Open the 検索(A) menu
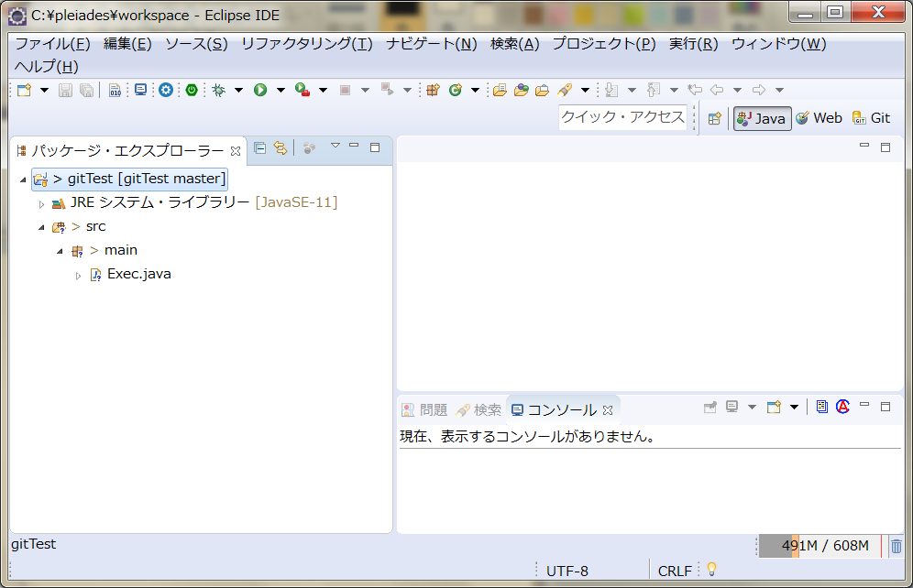Image resolution: width=913 pixels, height=588 pixels. click(x=515, y=44)
